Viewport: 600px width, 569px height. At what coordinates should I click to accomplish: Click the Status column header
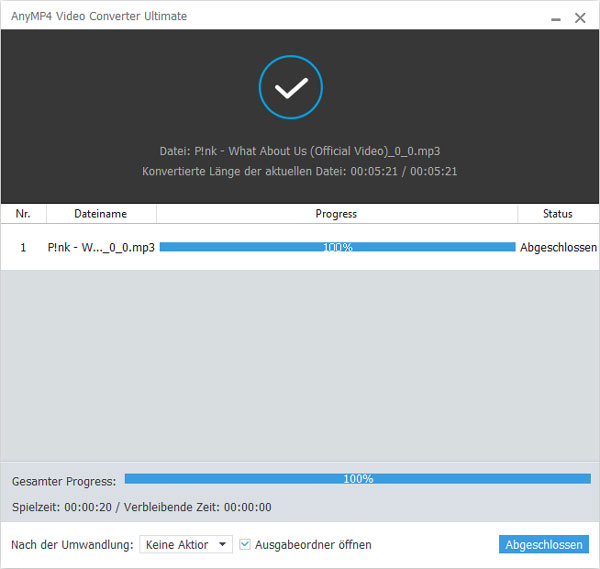[x=558, y=214]
